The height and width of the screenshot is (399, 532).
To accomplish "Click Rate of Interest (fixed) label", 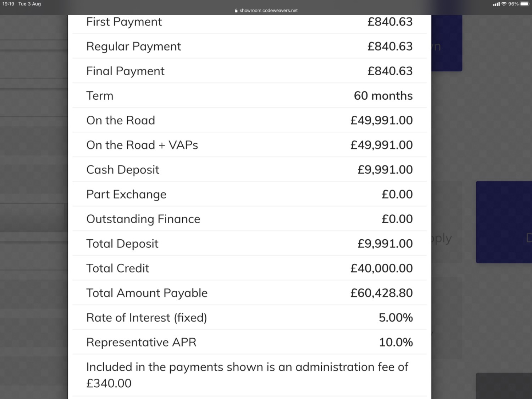I will coord(146,318).
